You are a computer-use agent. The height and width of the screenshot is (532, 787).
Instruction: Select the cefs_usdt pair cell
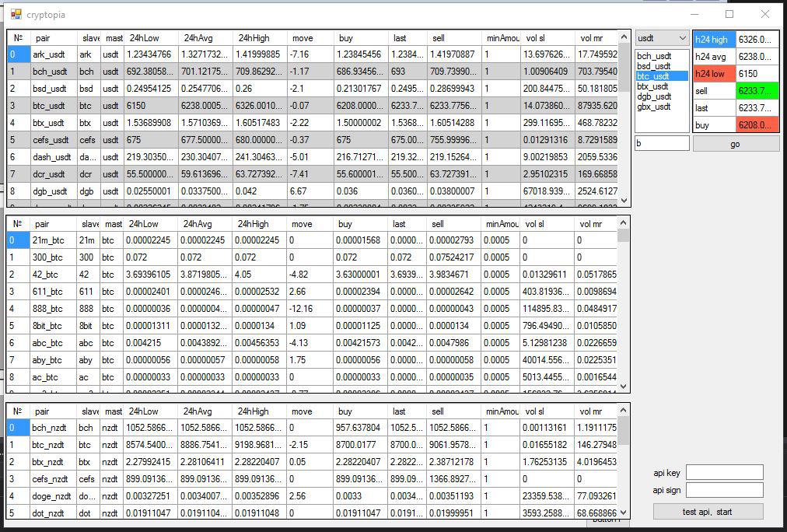click(x=54, y=140)
